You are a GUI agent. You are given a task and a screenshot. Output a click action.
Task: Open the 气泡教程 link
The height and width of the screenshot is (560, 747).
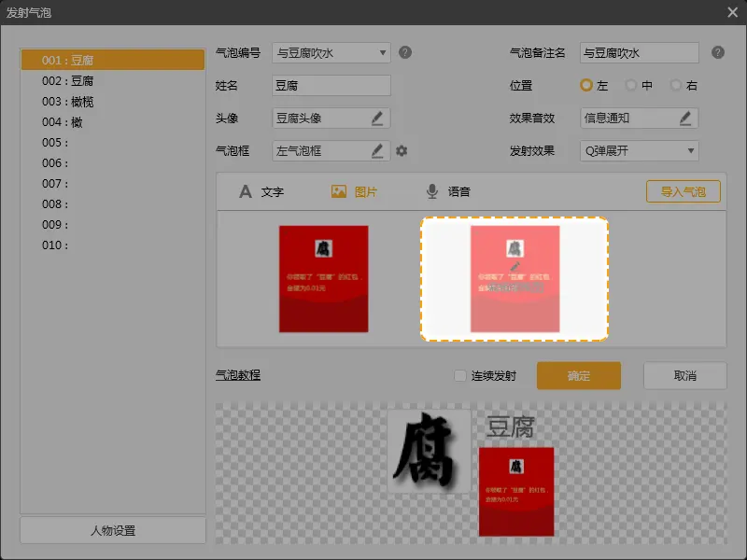tap(238, 376)
